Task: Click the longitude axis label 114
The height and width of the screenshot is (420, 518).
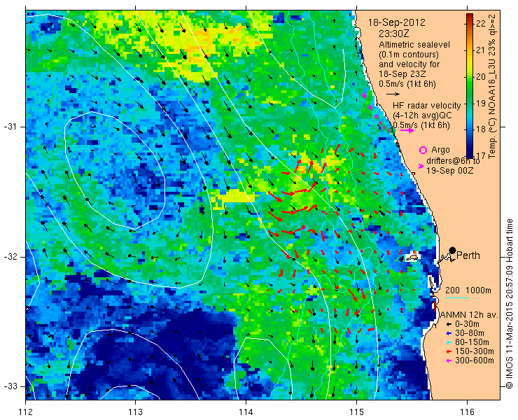Action: (246, 412)
